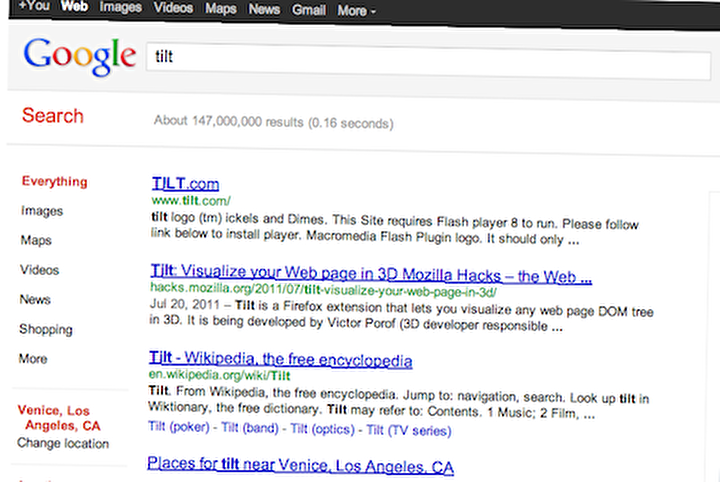Open the Tilt (band) sublink

(250, 428)
